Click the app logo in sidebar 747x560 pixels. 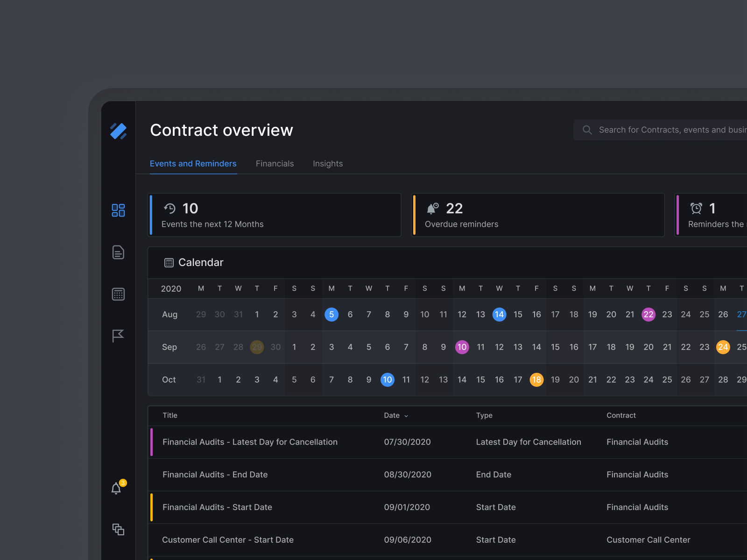coord(119,131)
